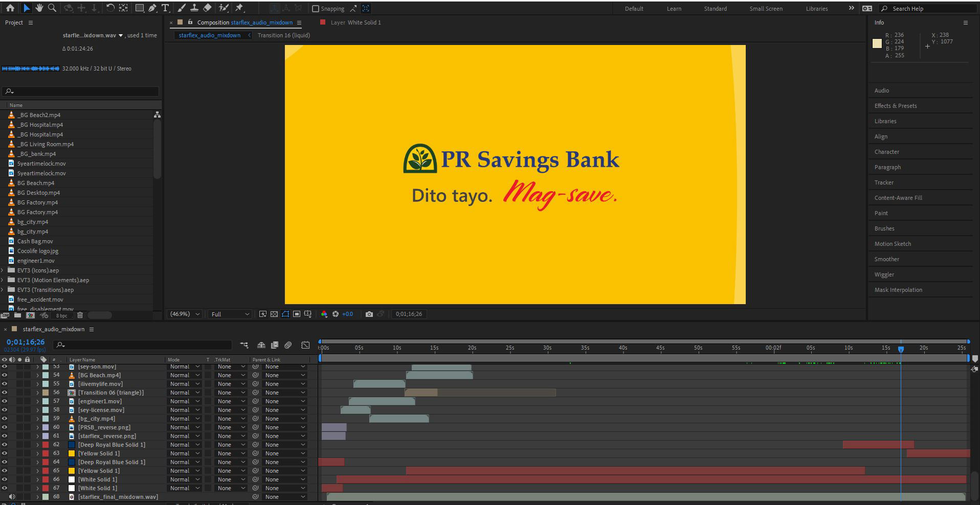Screen dimensions: 980x505
Task: Select the Brush tool
Action: pos(182,8)
